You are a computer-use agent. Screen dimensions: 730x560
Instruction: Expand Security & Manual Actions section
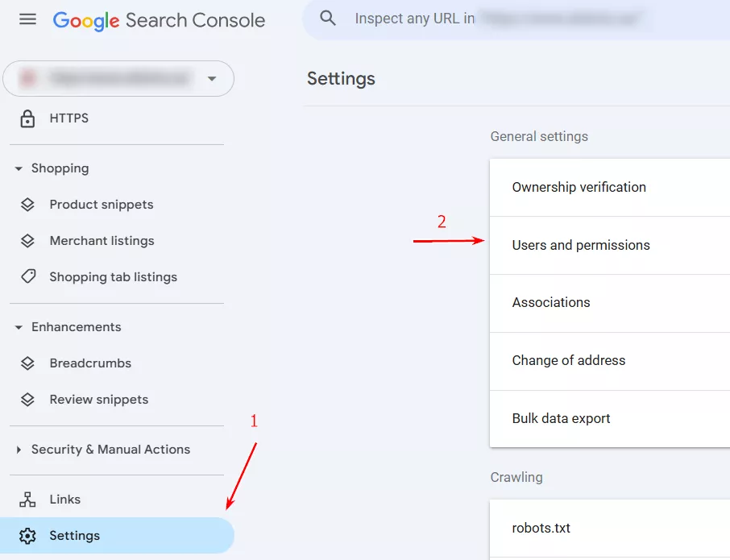(x=19, y=450)
